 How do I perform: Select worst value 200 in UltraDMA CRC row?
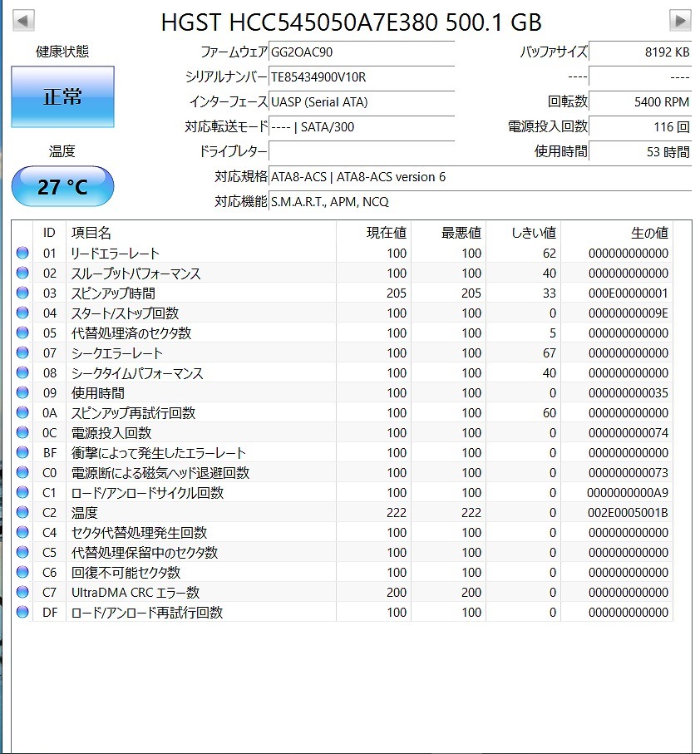(471, 593)
